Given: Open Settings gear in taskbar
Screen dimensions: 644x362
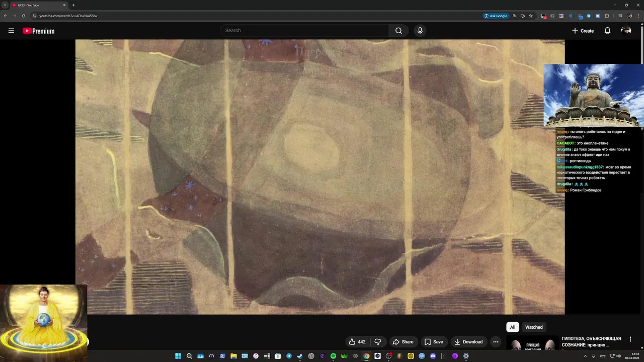Looking at the screenshot, I should [x=466, y=356].
